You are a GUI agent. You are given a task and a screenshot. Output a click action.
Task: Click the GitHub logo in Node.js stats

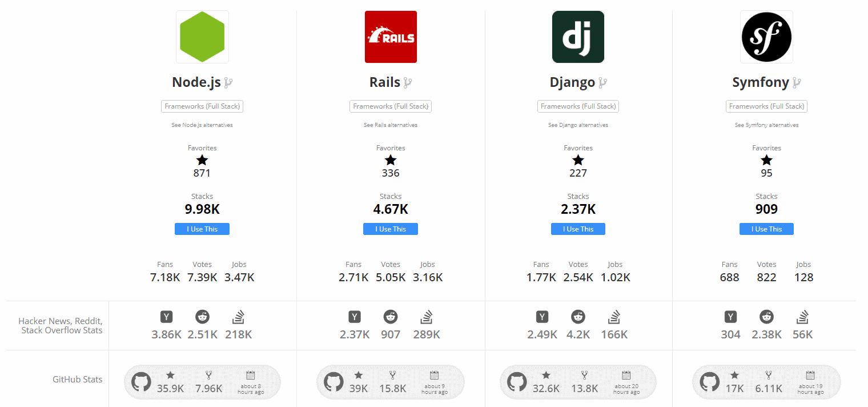pos(141,382)
